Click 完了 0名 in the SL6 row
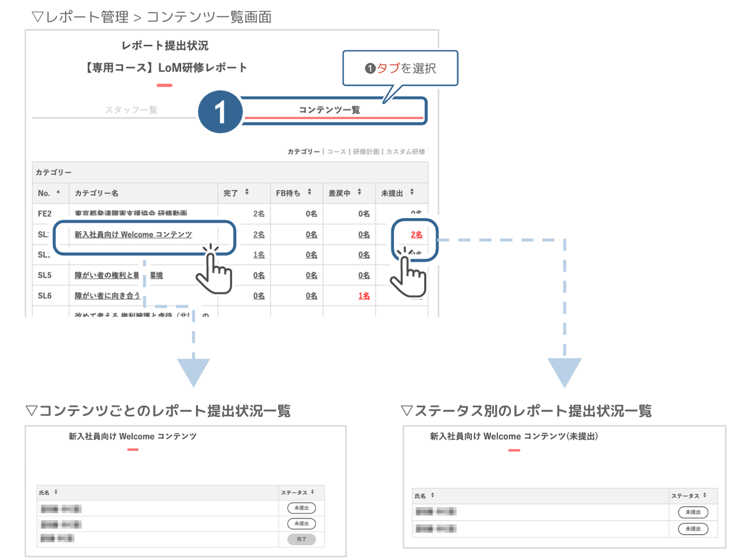The width and height of the screenshot is (742, 560). click(259, 296)
